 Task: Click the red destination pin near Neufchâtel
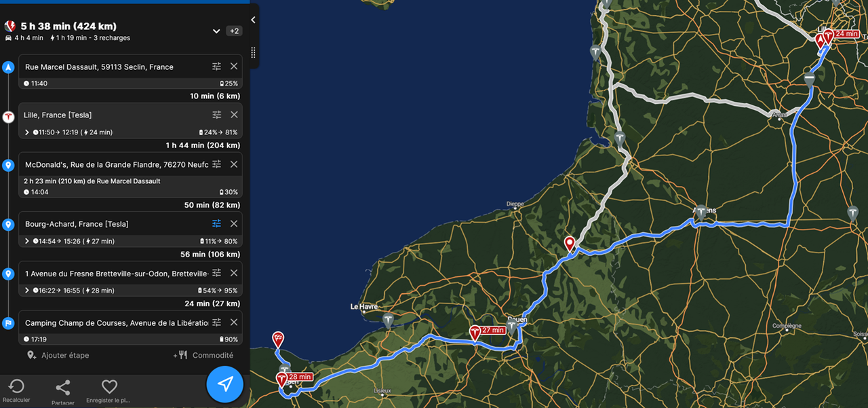pos(570,244)
